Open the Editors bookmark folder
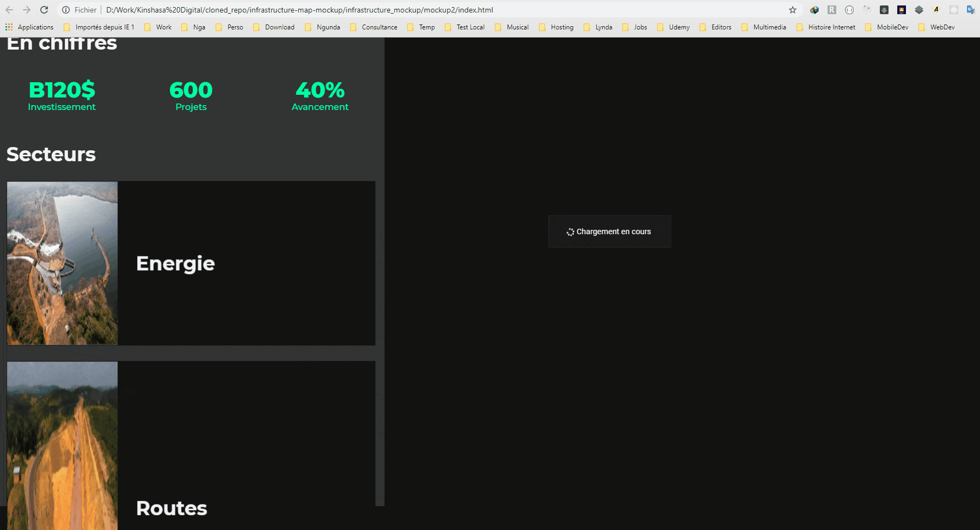The height and width of the screenshot is (530, 980). coord(715,27)
